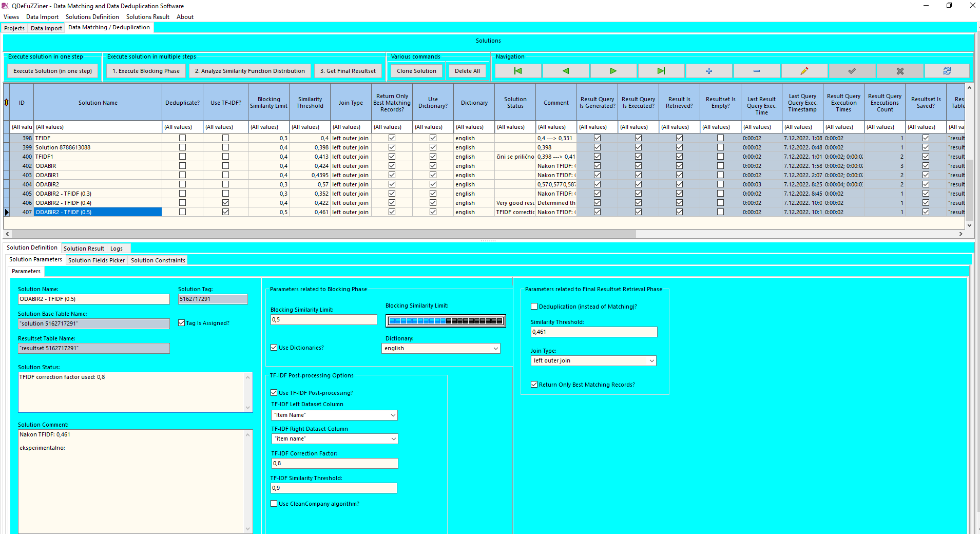
Task: Run the Clone Solution command
Action: click(416, 70)
